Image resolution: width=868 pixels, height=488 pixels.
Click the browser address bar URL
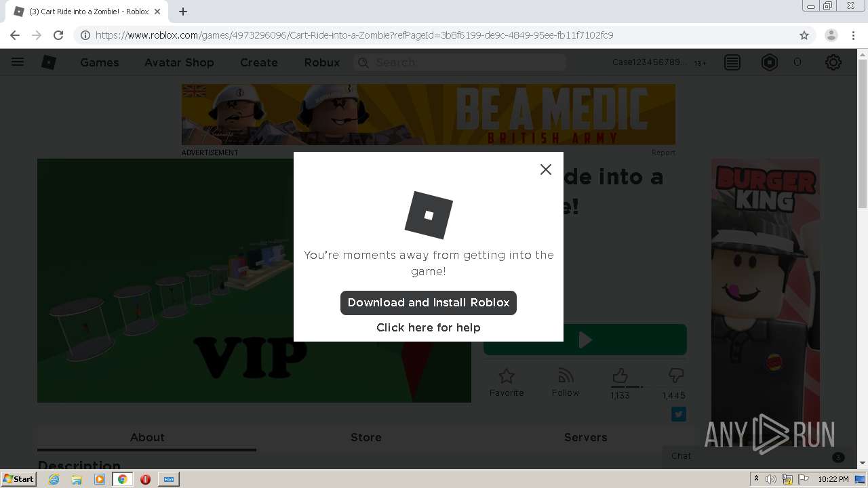(354, 35)
